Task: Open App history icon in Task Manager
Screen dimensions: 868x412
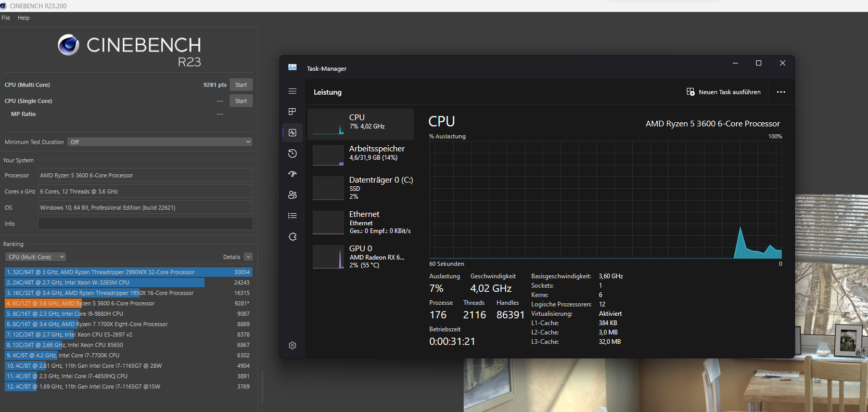Action: tap(292, 153)
